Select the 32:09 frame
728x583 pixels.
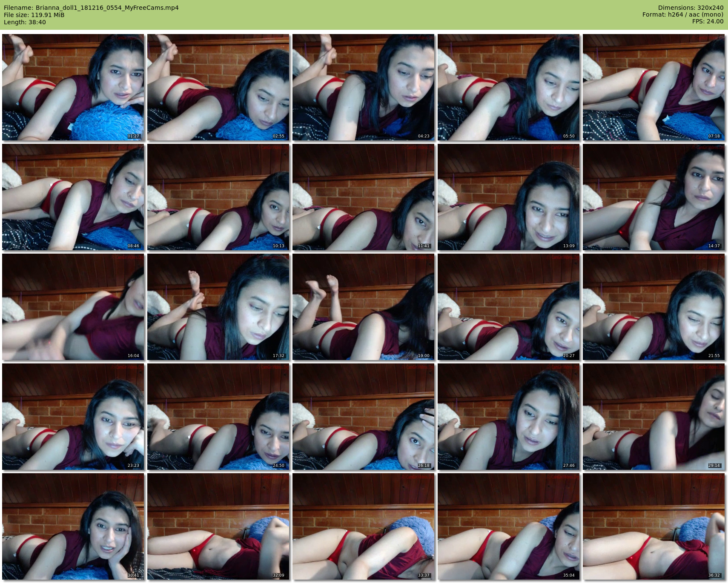point(218,526)
